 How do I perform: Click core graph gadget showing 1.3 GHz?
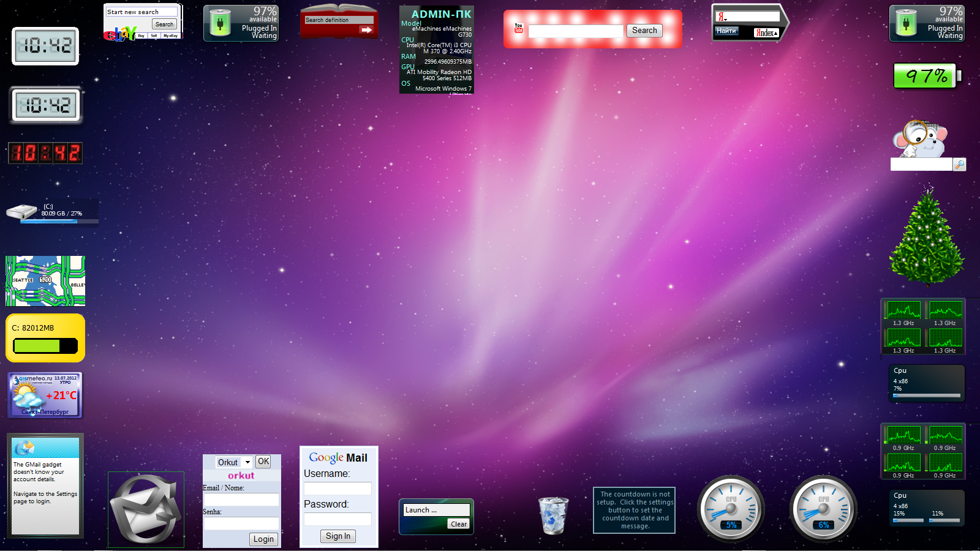point(923,326)
